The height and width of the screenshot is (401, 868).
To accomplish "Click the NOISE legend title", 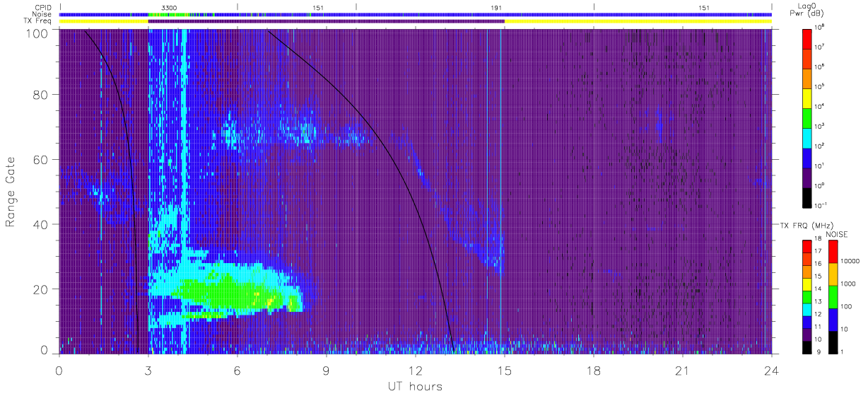I will pyautogui.click(x=838, y=234).
